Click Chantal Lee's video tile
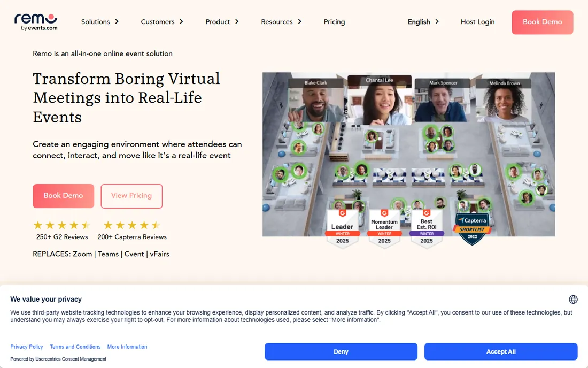Viewport: 588px width, 368px height. 380,100
